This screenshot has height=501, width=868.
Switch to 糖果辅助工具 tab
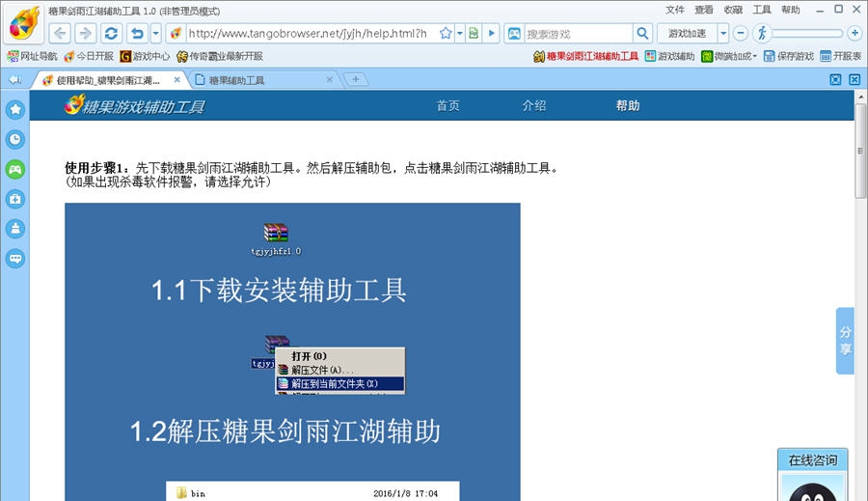tap(236, 80)
